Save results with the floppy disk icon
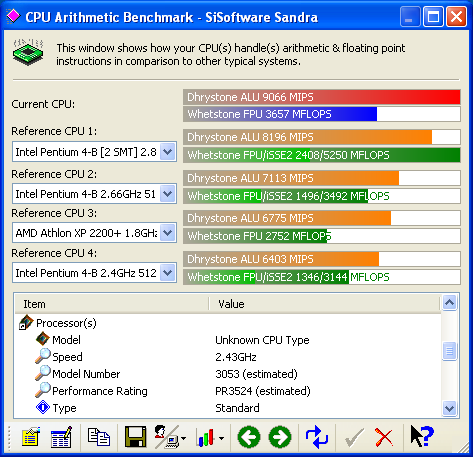473x457 pixels. point(135,436)
